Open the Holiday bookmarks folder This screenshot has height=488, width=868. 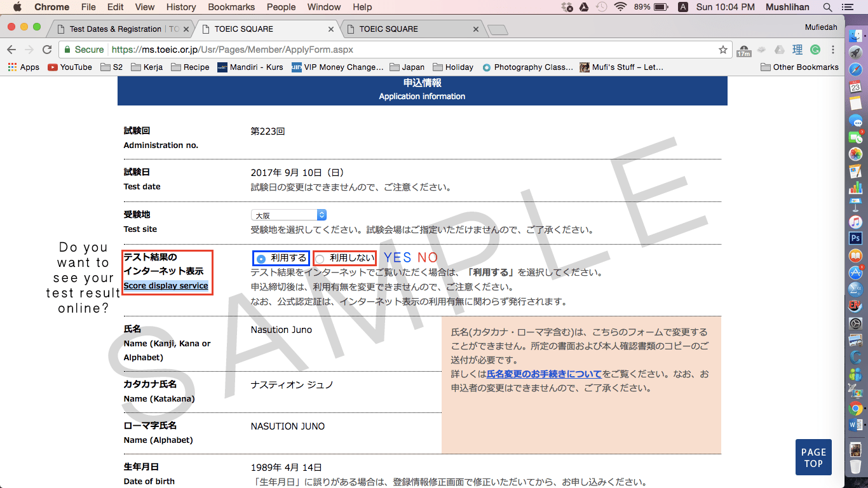click(x=452, y=67)
